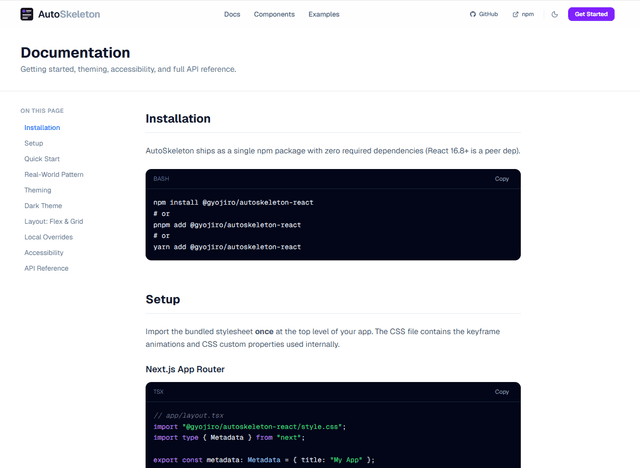
Task: Click the Setup section heading
Action: point(163,299)
